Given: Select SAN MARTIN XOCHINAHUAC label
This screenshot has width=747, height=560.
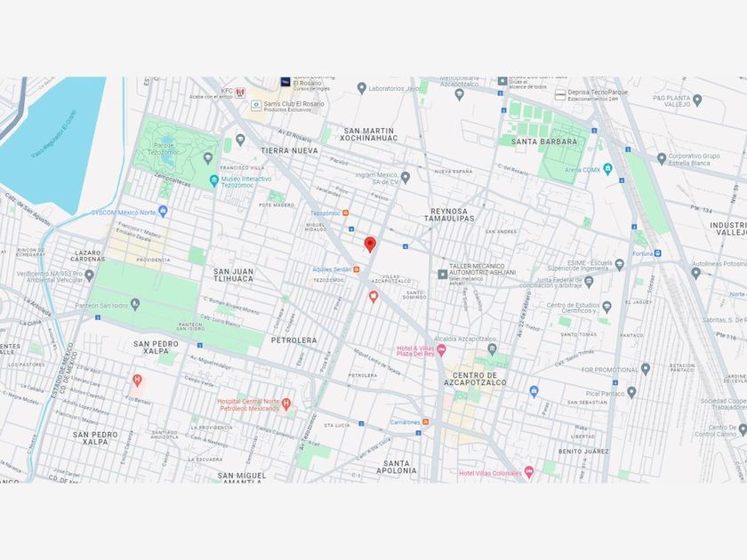Looking at the screenshot, I should coord(369,134).
